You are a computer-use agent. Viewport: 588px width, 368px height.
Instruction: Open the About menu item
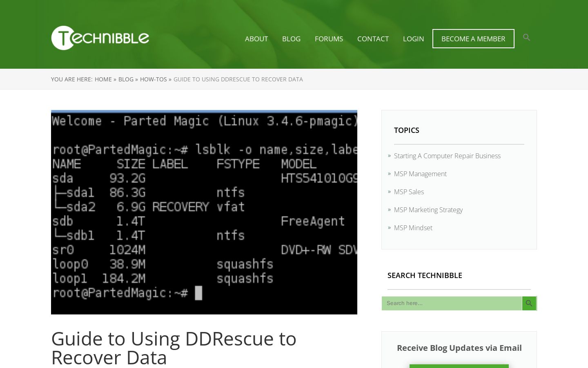tap(256, 39)
